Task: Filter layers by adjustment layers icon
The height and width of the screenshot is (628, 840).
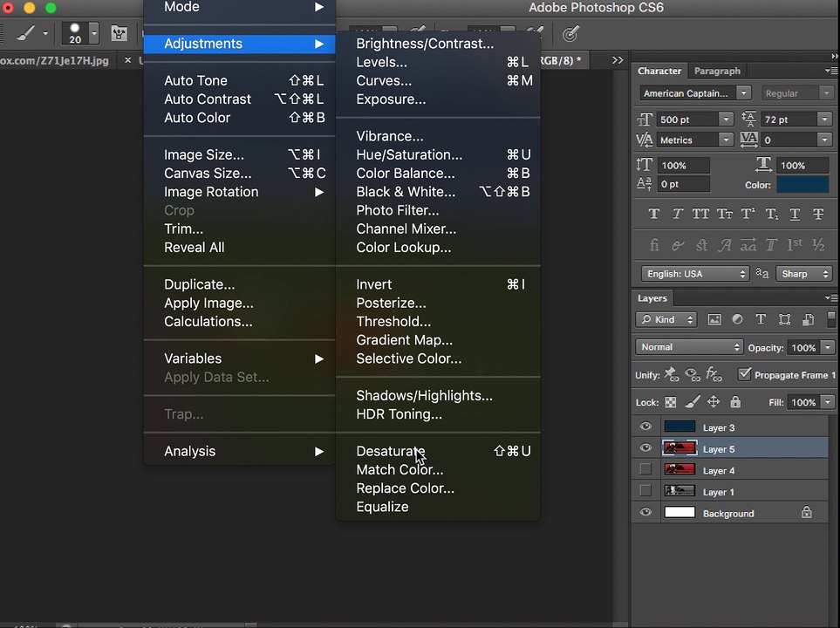Action: coord(738,319)
